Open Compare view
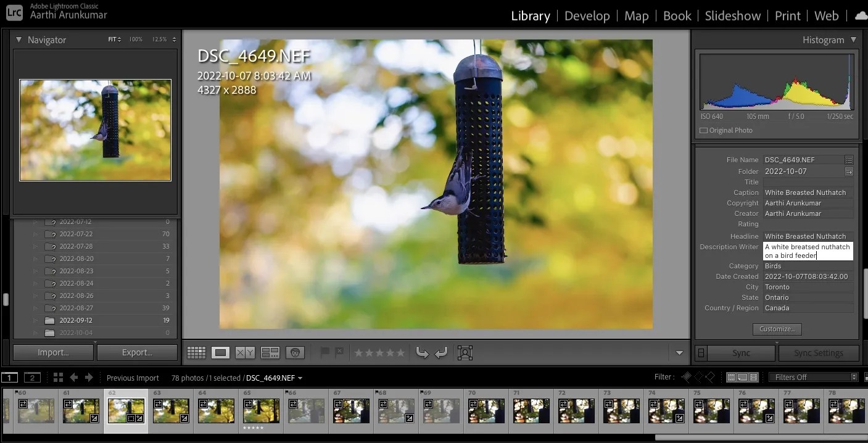This screenshot has height=443, width=868. click(244, 352)
